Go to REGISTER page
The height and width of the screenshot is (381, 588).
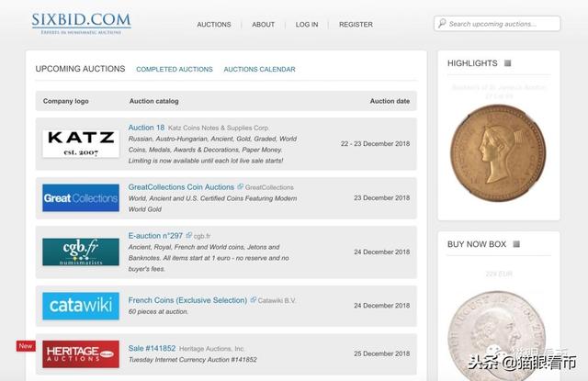356,25
